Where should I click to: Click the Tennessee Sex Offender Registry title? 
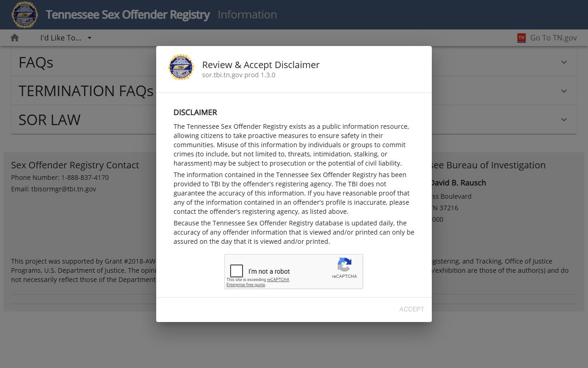(x=128, y=15)
